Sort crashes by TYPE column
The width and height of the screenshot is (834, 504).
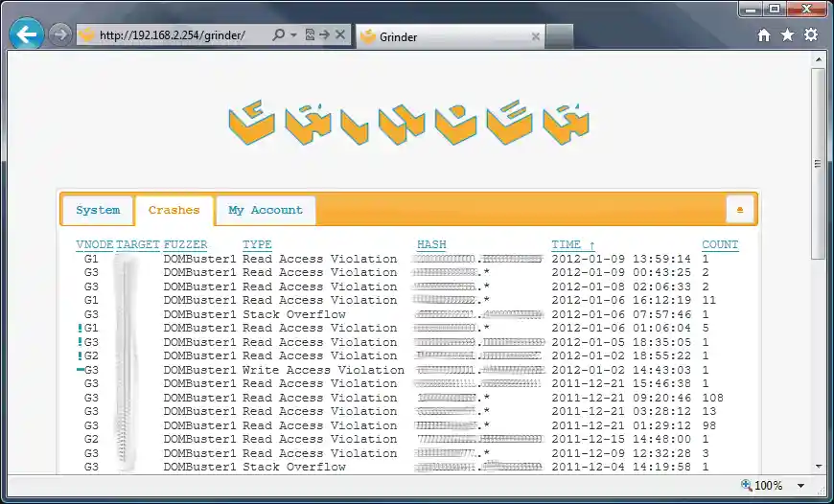(x=258, y=244)
